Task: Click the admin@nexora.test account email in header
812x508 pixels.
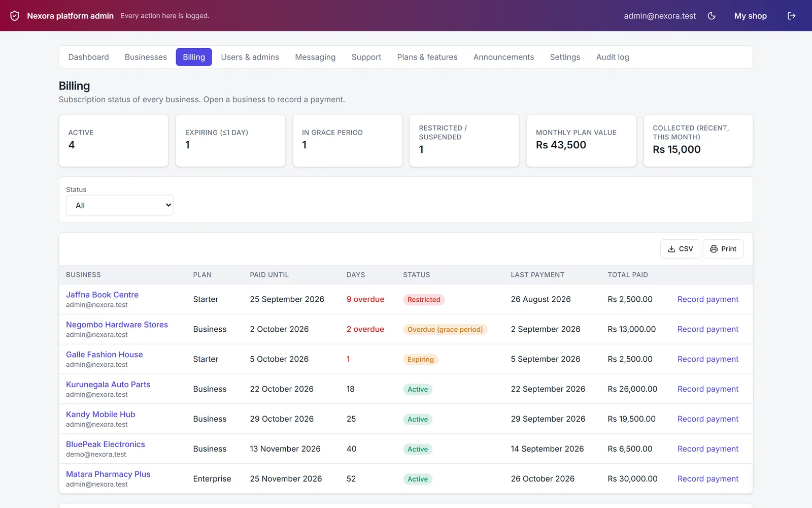Action: (660, 16)
